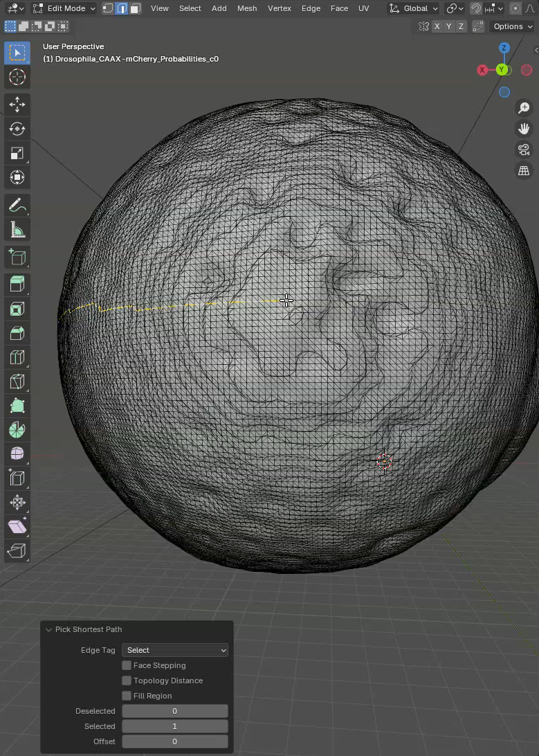Activate the Annotate pencil tool

(x=17, y=205)
